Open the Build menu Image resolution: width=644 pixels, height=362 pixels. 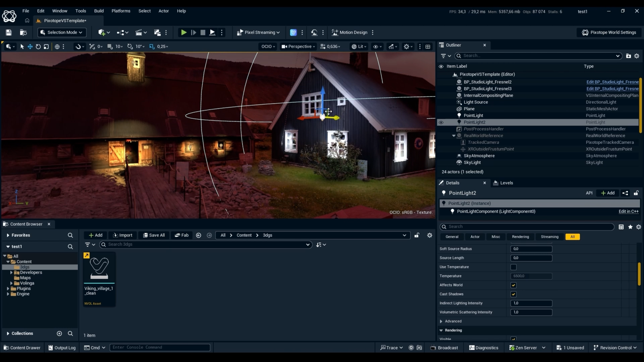point(99,11)
